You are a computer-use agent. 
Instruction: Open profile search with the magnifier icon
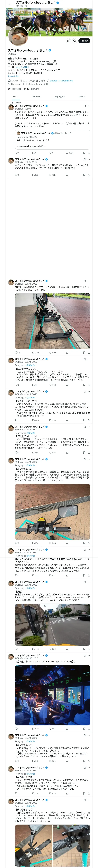(75, 41)
